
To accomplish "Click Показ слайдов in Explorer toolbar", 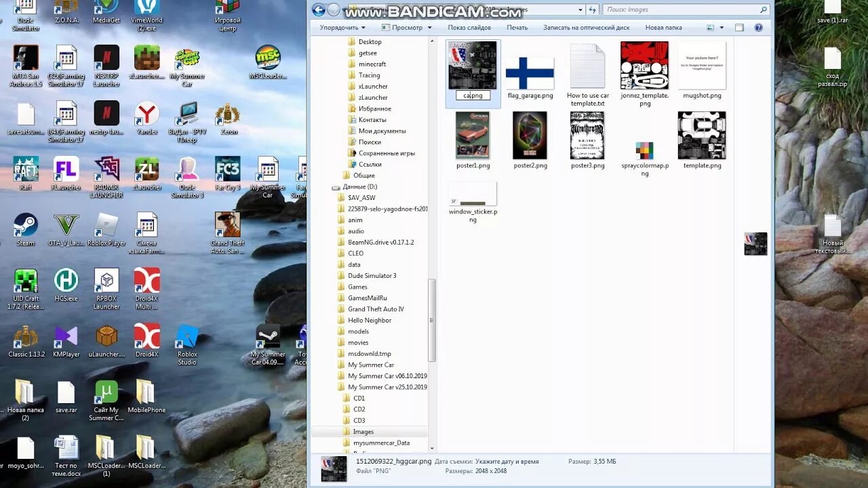I will click(x=469, y=28).
